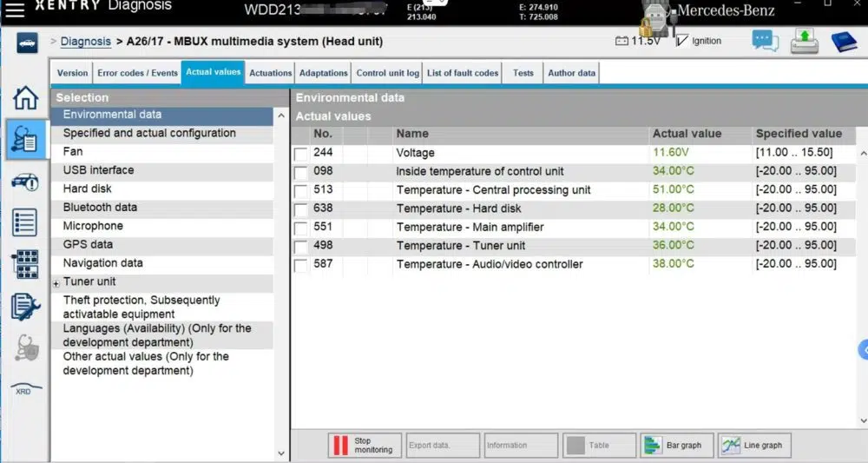Click the Information button
The height and width of the screenshot is (463, 868).
click(x=521, y=446)
